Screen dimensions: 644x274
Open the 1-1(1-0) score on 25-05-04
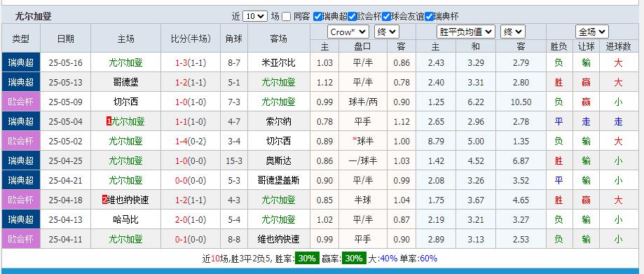(x=191, y=122)
